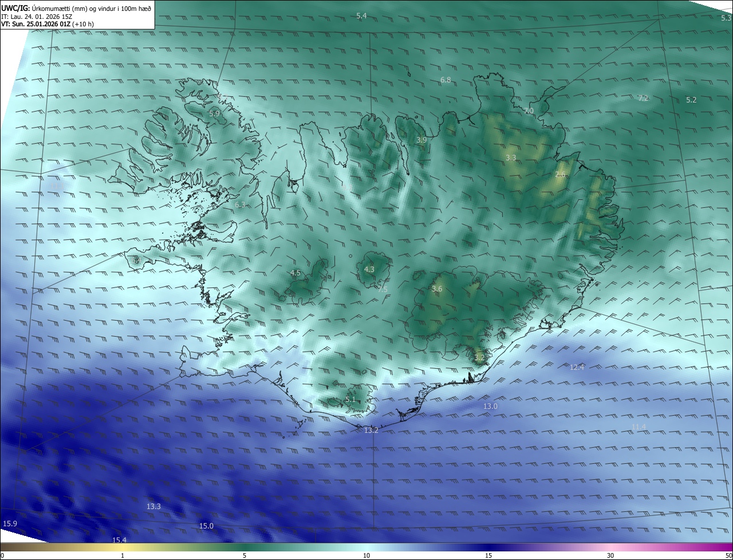
Task: Click the 15.0 value label
Action: (206, 526)
